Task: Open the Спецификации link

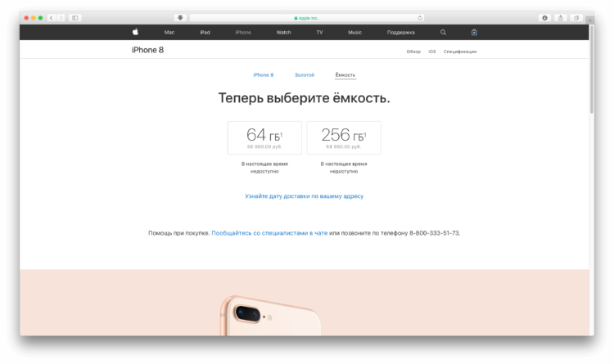Action: click(460, 52)
